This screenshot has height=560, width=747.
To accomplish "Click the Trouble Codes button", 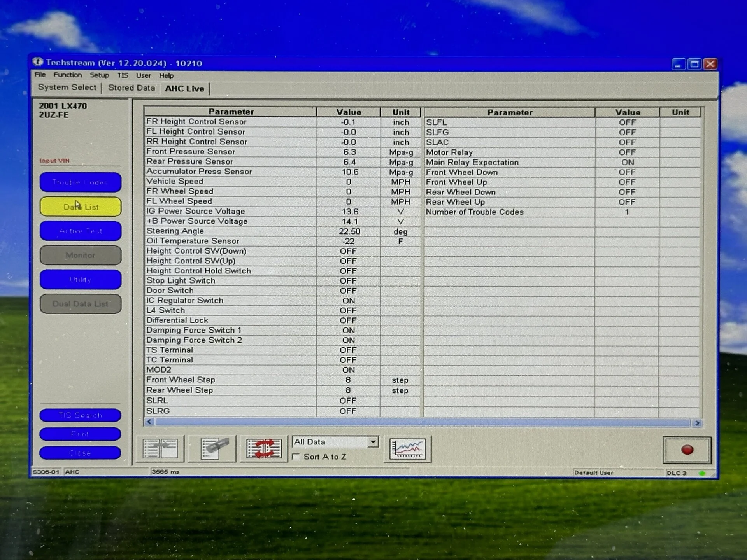I will point(80,182).
